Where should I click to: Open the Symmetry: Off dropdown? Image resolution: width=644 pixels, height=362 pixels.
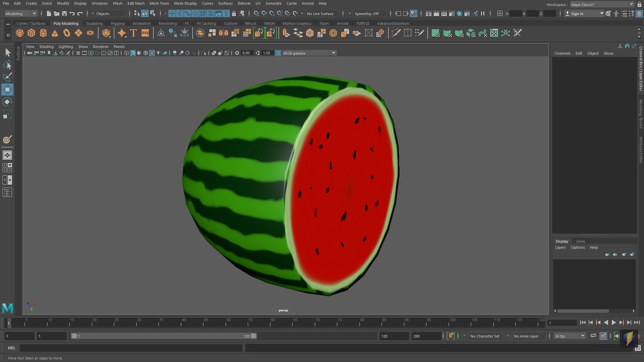(x=369, y=14)
